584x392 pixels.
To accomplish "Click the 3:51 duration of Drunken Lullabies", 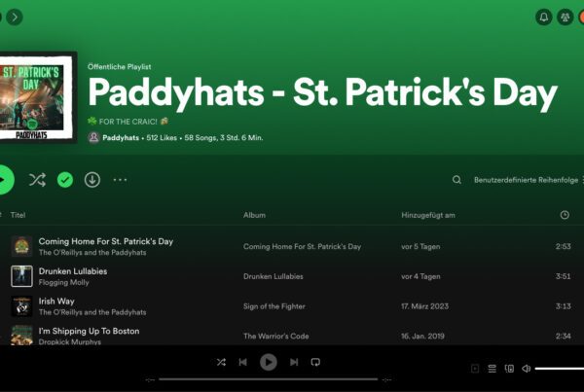I will pos(564,276).
